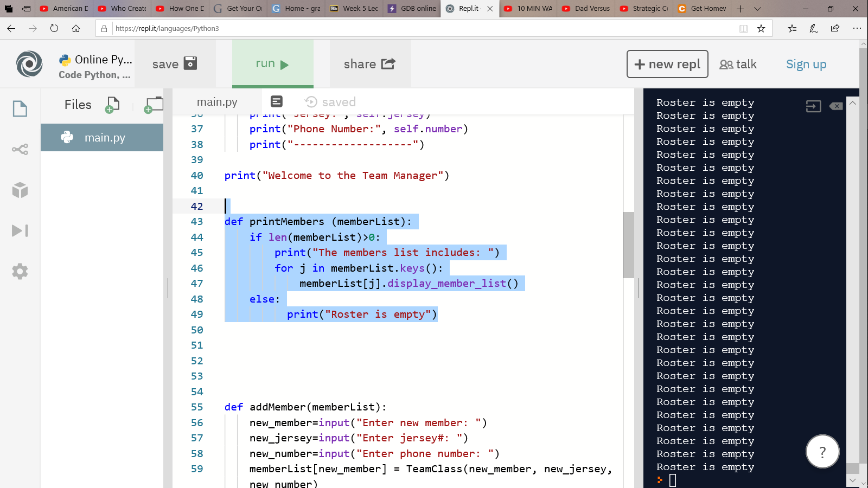
Task: Clear the console output with the X icon
Action: pos(835,106)
